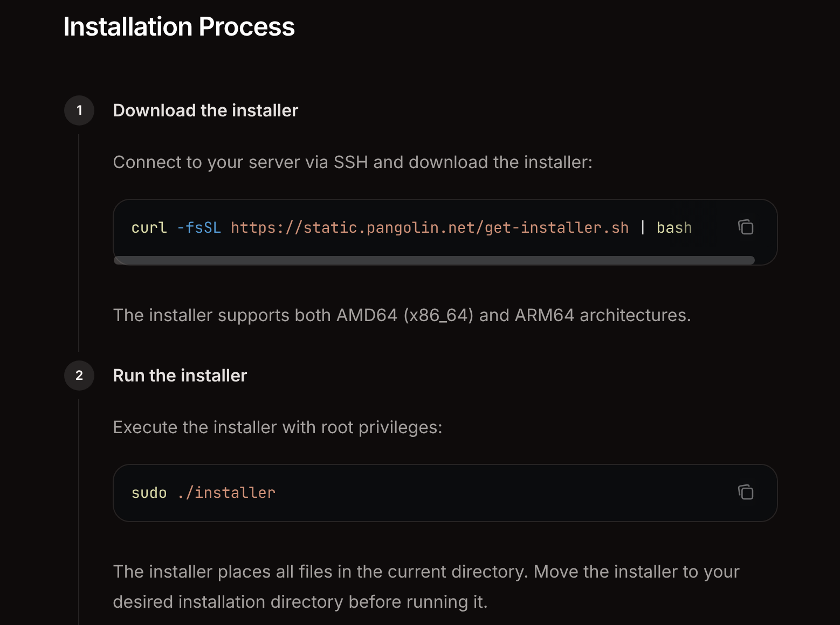The width and height of the screenshot is (840, 625).
Task: Collapse the Installation Process section
Action: click(x=180, y=26)
